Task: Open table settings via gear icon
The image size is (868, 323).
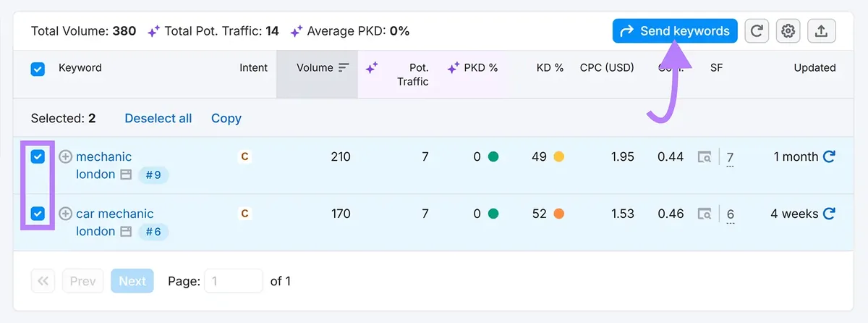Action: [x=788, y=31]
